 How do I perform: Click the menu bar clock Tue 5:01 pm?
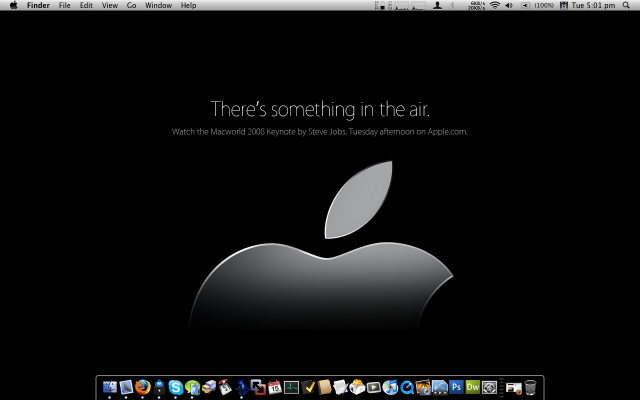pos(593,5)
